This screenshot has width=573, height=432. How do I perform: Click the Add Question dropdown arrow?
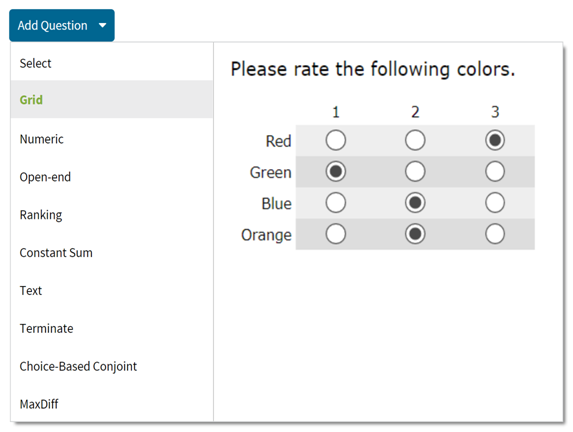[103, 26]
